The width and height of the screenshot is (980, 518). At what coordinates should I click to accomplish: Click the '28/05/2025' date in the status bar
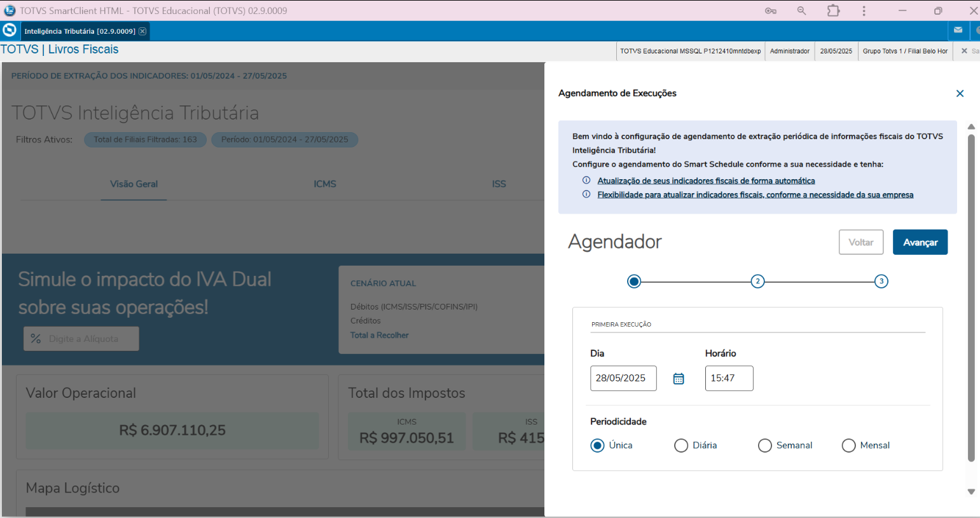point(836,51)
